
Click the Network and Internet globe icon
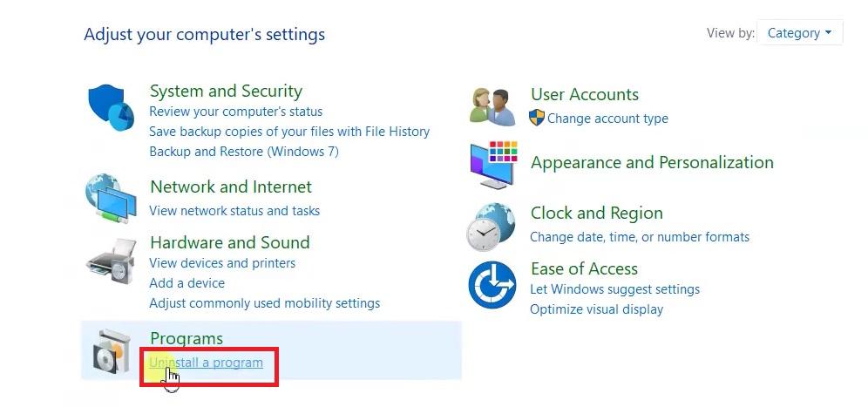click(111, 199)
